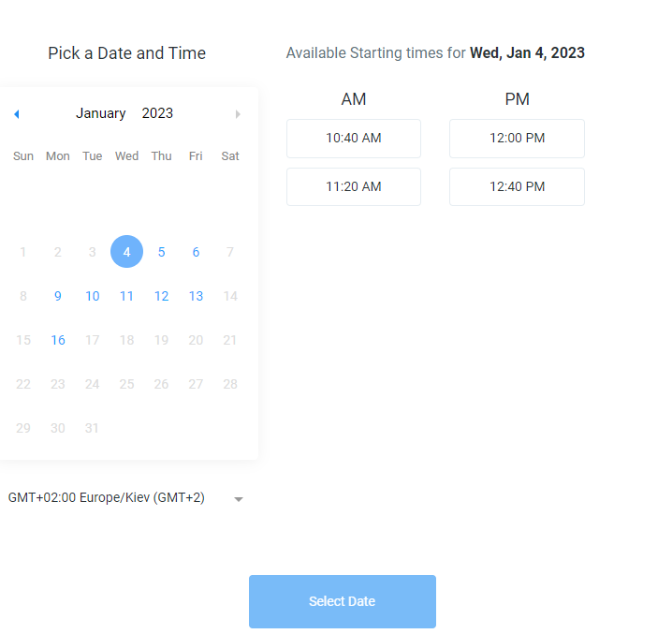Go to next month using right arrow
Viewport: 672px width, 634px height.
coord(238,114)
